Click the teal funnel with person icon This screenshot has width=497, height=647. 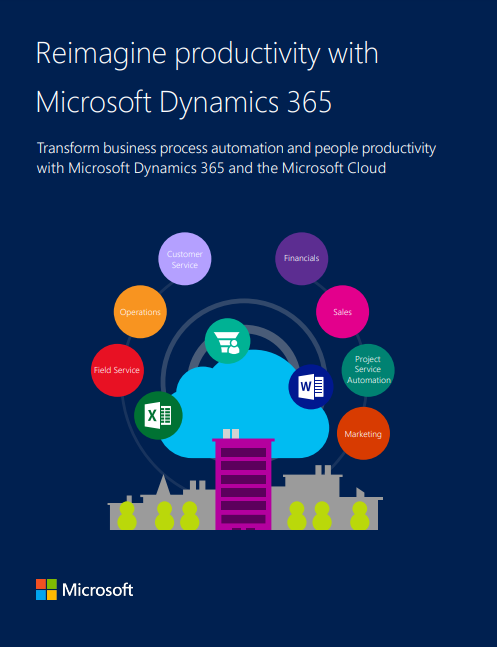(227, 341)
